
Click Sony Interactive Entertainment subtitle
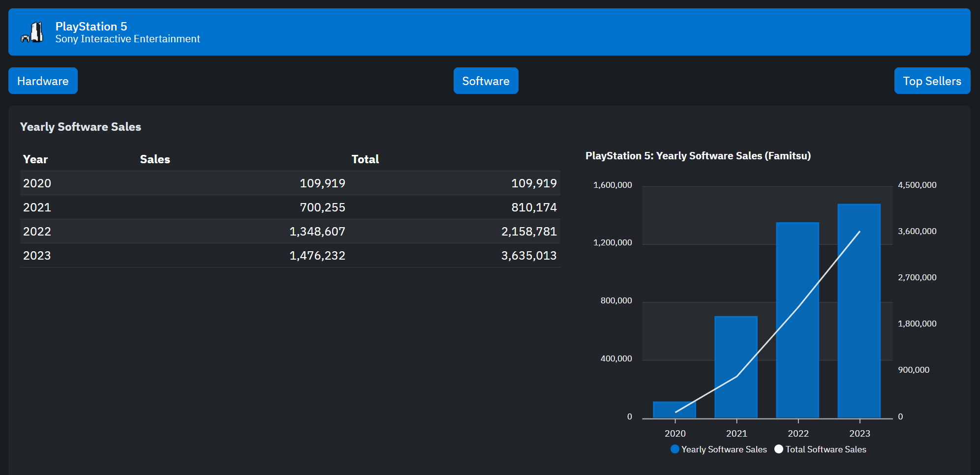click(127, 39)
